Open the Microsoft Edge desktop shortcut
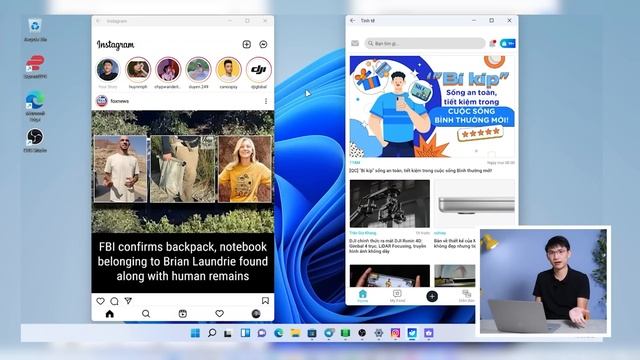The image size is (640, 360). pos(35,106)
